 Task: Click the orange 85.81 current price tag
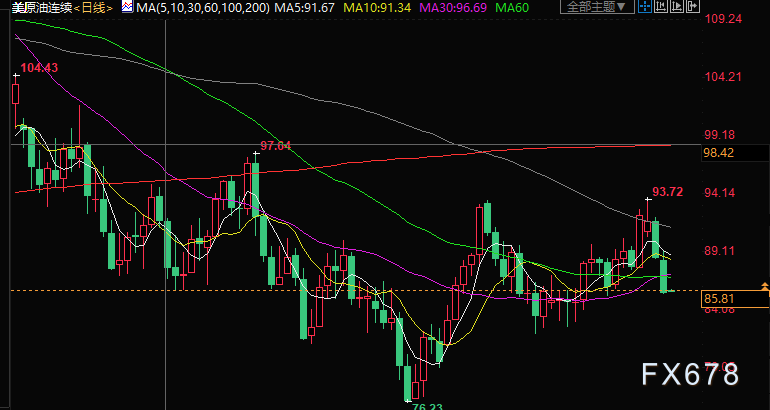tap(719, 298)
